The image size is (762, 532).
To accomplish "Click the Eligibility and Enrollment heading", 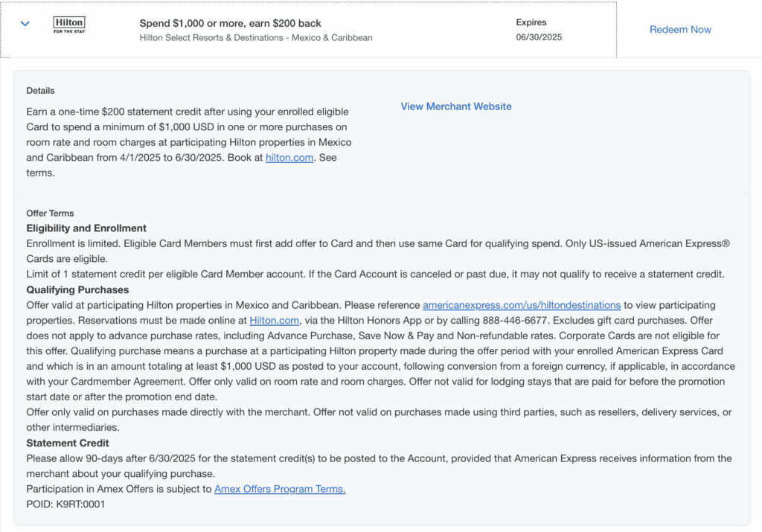I will pos(86,228).
